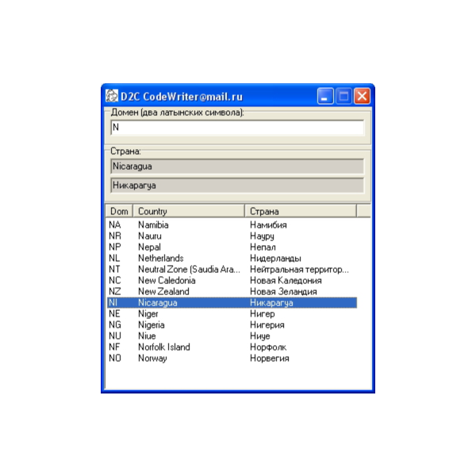
Task: Select the Nepal country cell
Action: coord(149,247)
